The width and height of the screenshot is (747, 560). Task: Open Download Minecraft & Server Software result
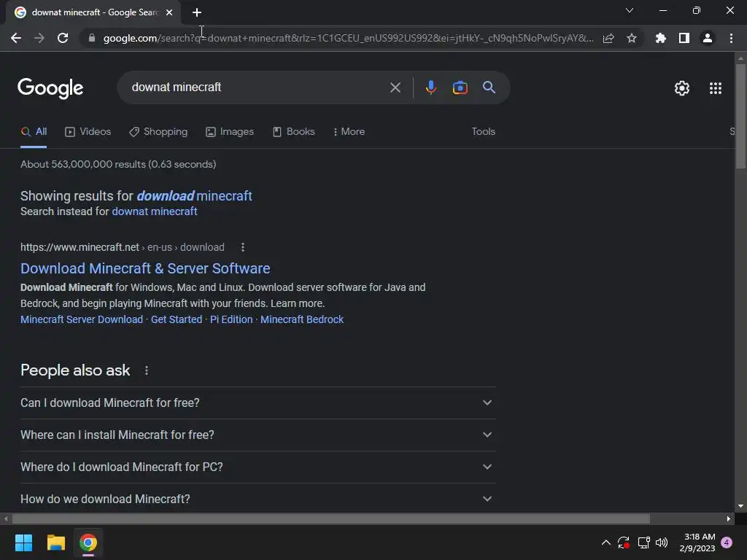(145, 268)
